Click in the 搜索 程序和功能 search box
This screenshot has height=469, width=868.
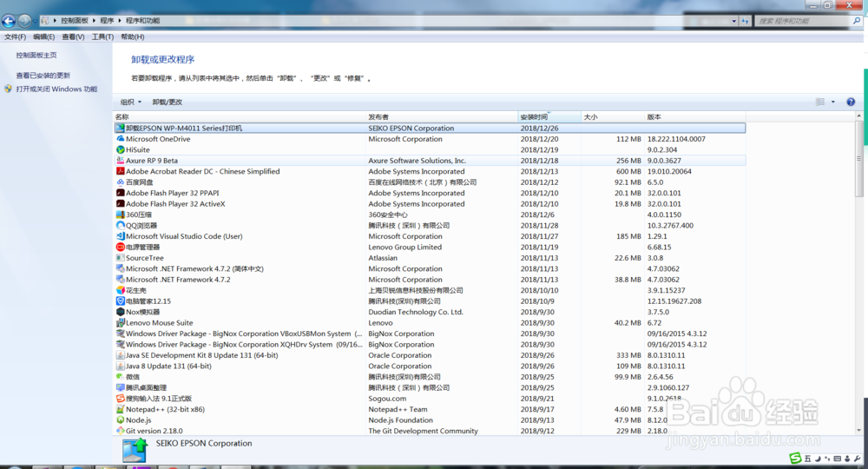pos(803,21)
